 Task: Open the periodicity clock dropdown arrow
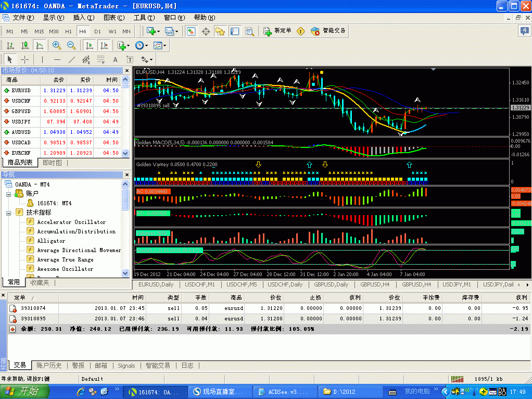[146, 46]
